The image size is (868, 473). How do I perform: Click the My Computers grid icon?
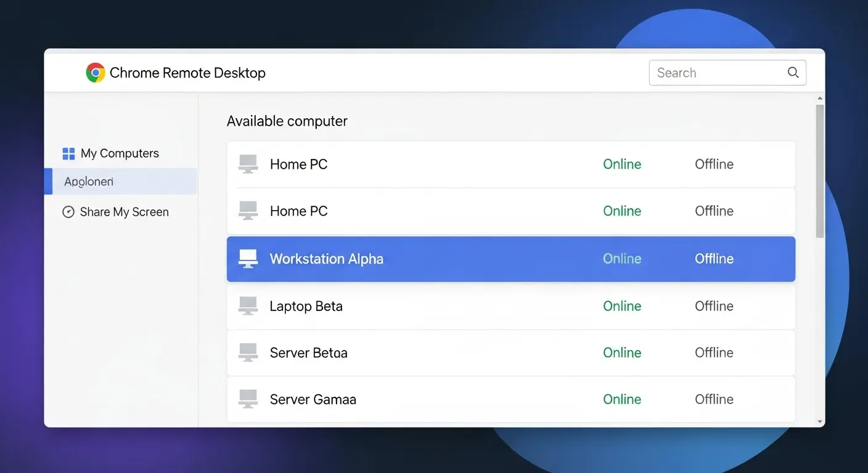coord(69,153)
